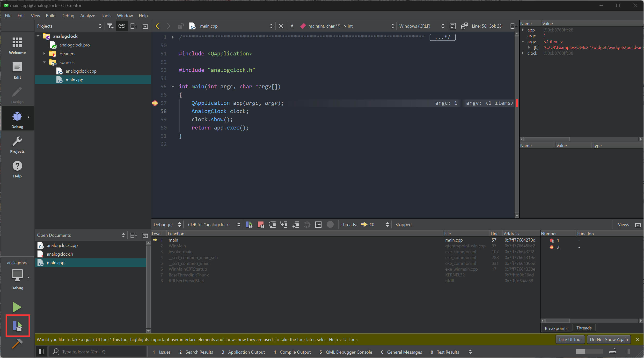Collapse the argv variable in the Locals view
The height and width of the screenshot is (358, 644).
523,42
